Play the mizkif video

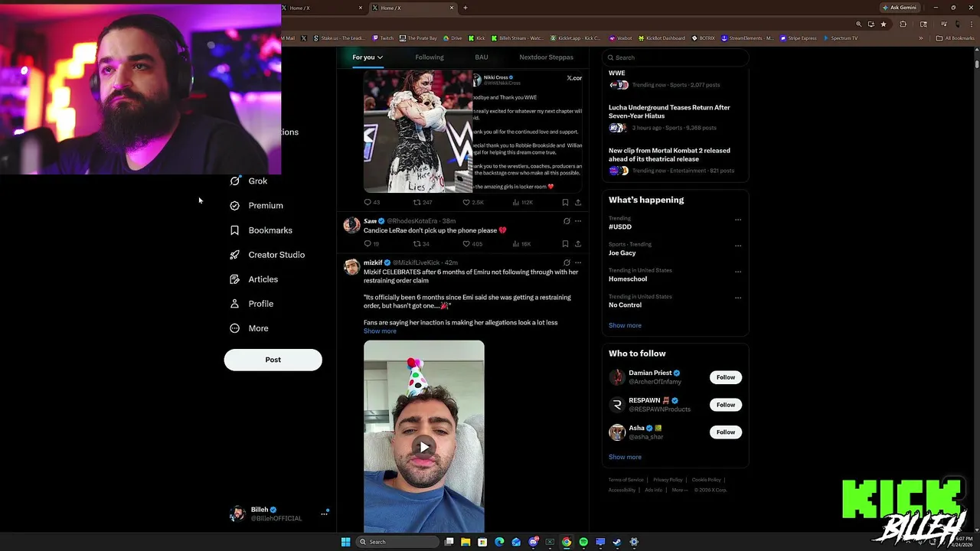coord(423,447)
